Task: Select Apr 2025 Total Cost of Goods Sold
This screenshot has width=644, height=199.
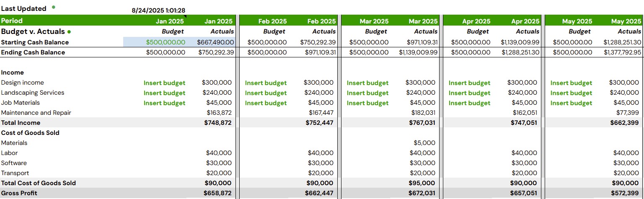Action: [523, 183]
